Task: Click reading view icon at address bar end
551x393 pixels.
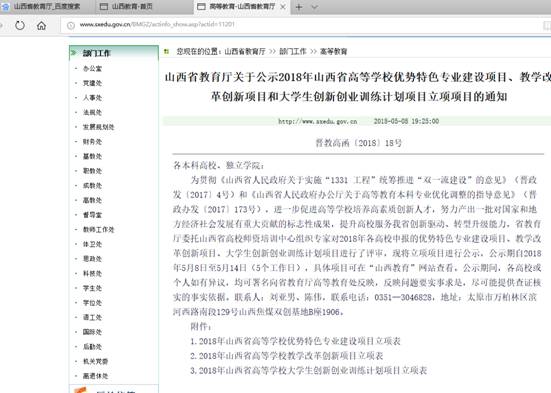Action: tap(547, 25)
